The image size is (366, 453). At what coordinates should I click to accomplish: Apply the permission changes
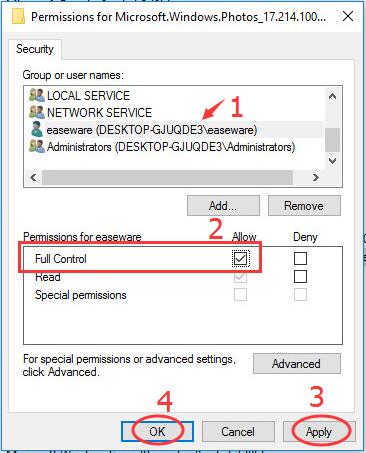[319, 432]
